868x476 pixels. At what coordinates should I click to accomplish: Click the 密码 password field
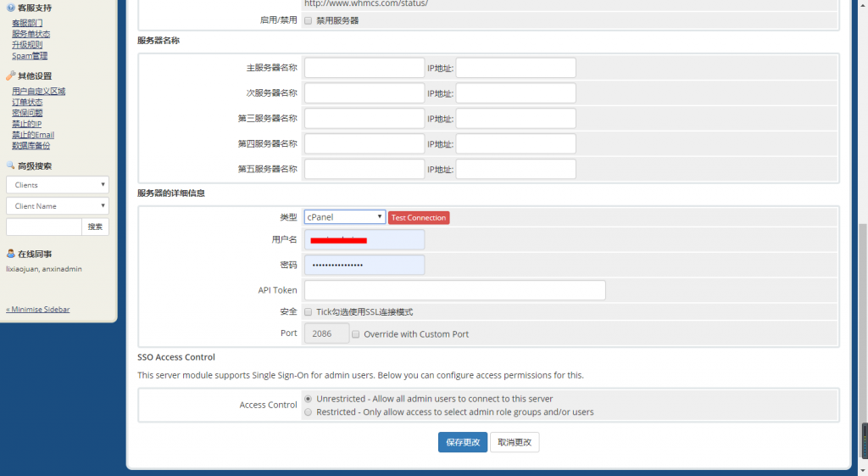pos(364,265)
